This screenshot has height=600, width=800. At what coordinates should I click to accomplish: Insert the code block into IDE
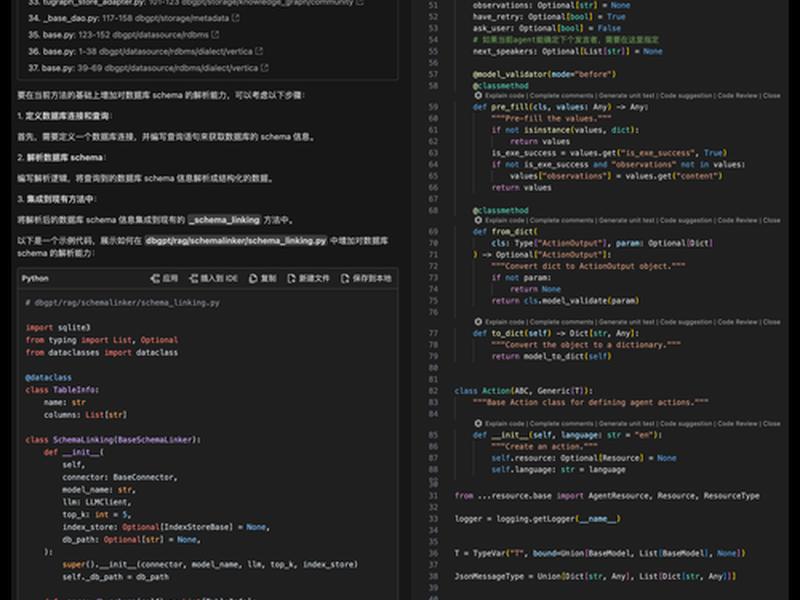(213, 278)
